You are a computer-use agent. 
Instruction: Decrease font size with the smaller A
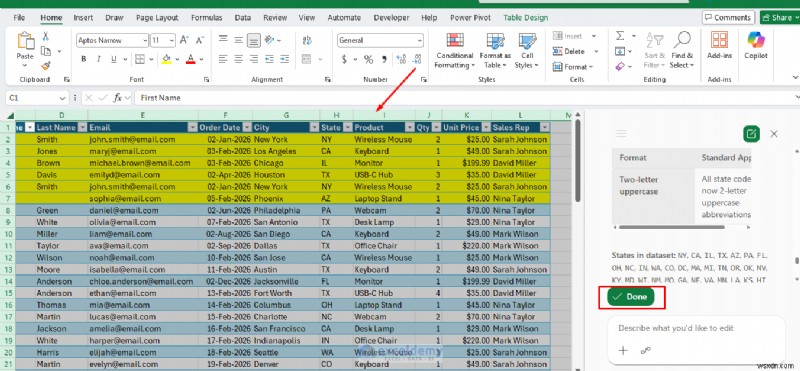pyautogui.click(x=200, y=40)
